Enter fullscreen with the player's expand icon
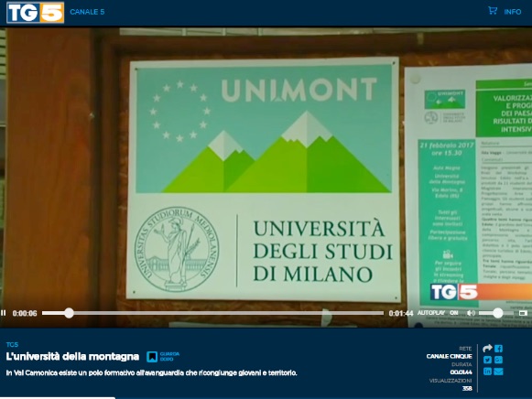 tap(523, 313)
